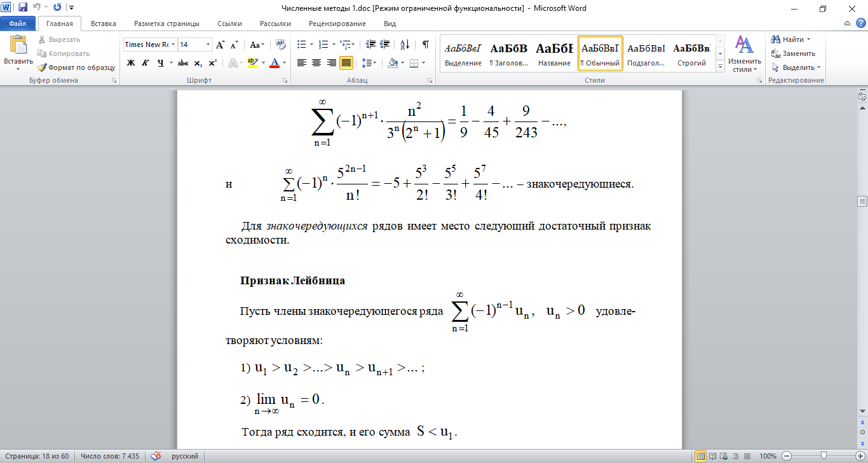Select Format Painter (Формат по образцу)
The height and width of the screenshot is (463, 868).
point(76,67)
